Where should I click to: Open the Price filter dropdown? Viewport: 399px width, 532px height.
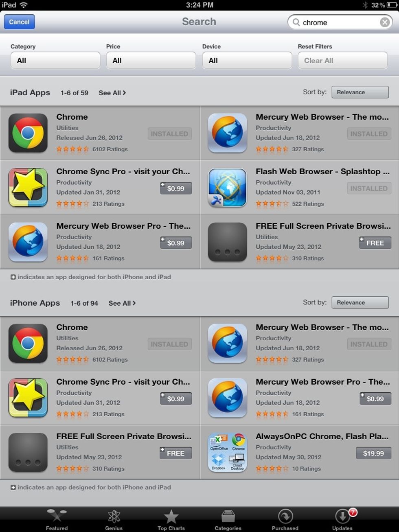tap(151, 60)
